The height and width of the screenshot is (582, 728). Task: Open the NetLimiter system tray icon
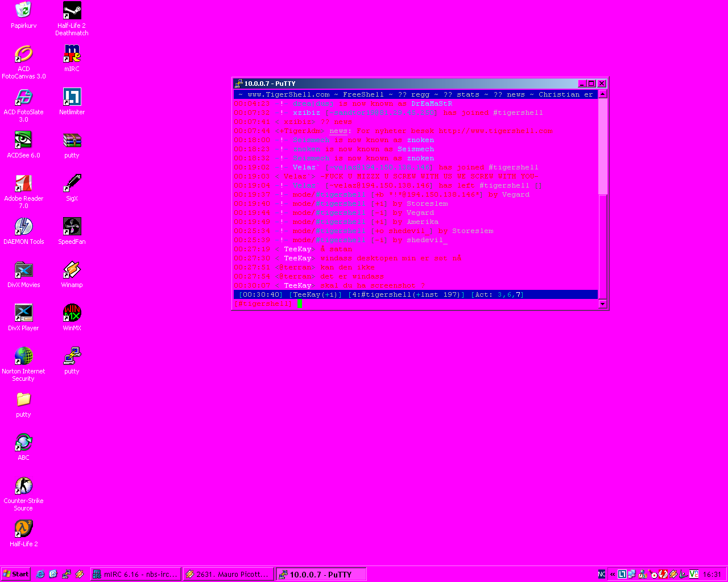point(622,574)
